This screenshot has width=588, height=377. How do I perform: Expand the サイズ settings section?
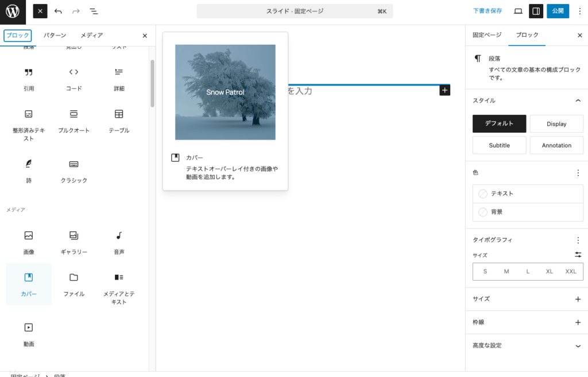coord(527,299)
